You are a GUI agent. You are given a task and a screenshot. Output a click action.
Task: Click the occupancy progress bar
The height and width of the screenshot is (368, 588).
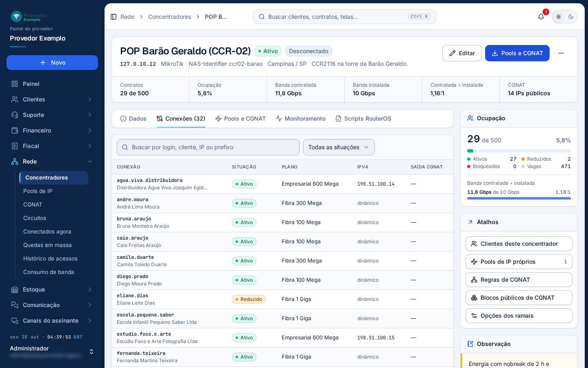[x=519, y=151]
